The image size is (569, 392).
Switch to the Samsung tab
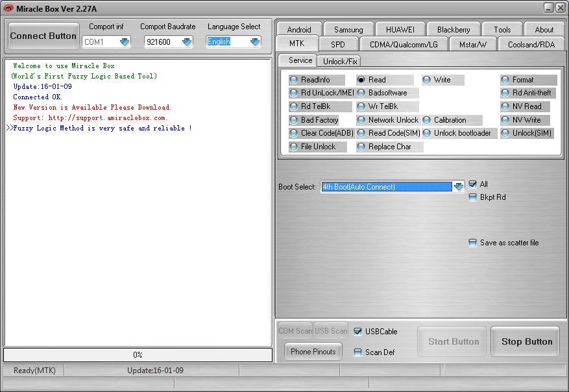point(348,29)
